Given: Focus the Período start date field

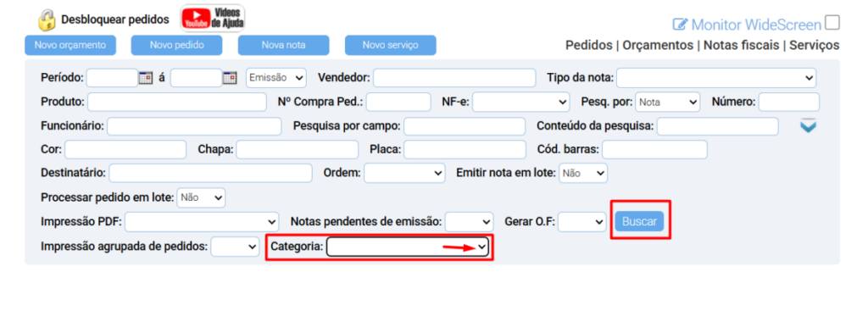Looking at the screenshot, I should click(x=112, y=78).
